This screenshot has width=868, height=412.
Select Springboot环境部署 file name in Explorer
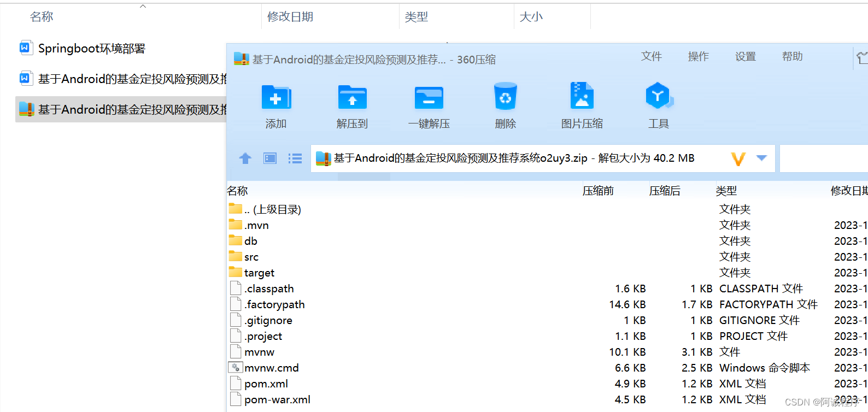click(92, 48)
